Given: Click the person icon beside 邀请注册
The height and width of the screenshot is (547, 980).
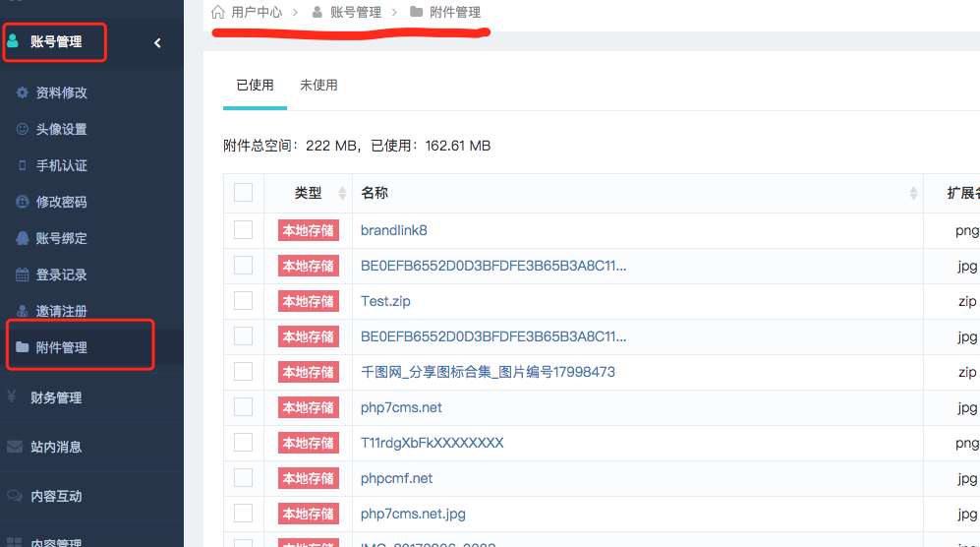Looking at the screenshot, I should pyautogui.click(x=22, y=311).
